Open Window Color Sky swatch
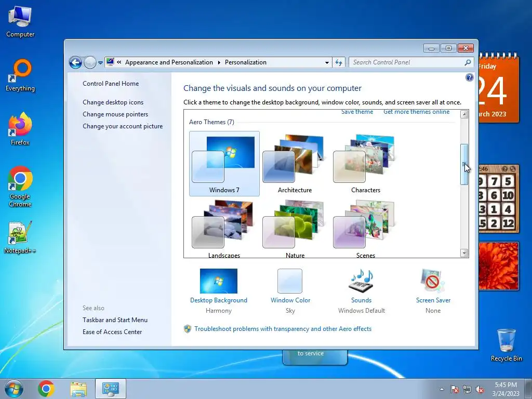 (x=290, y=281)
